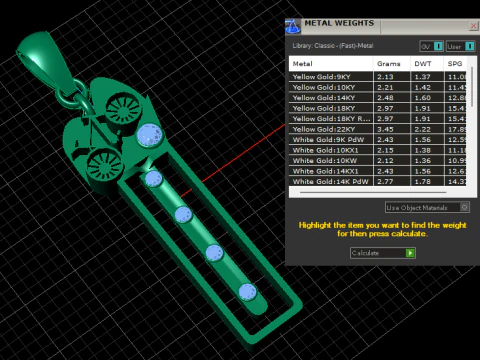
Task: Select the Yellow Gold:18KY R... row
Action: pos(377,119)
